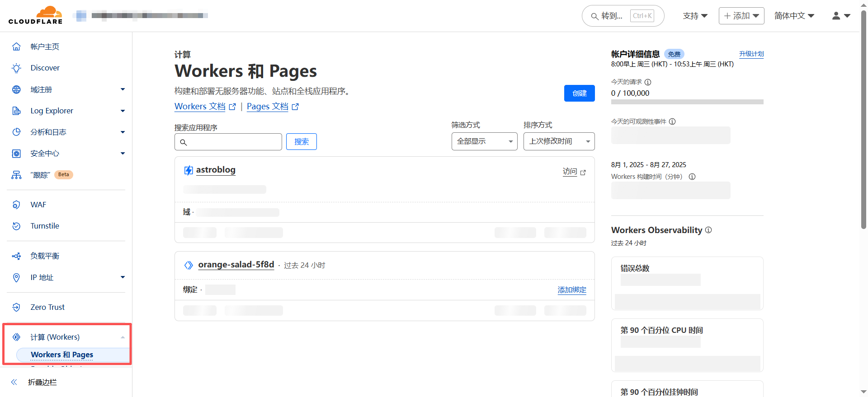Open Zero Trust in sidebar
868x397 pixels.
click(47, 307)
